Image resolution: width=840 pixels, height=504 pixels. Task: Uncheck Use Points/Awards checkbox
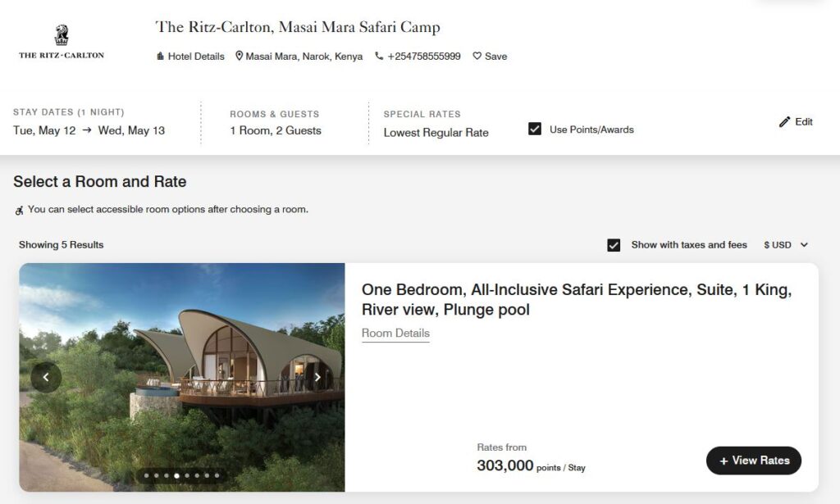coord(535,129)
